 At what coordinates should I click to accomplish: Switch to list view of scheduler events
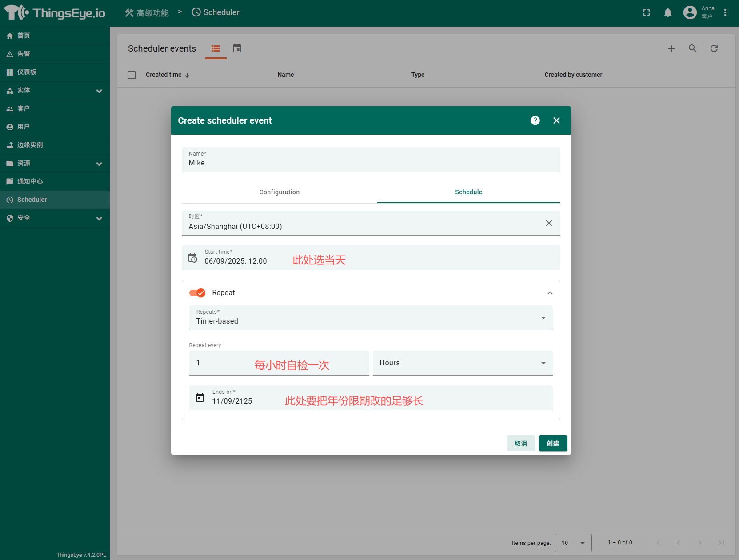point(216,48)
